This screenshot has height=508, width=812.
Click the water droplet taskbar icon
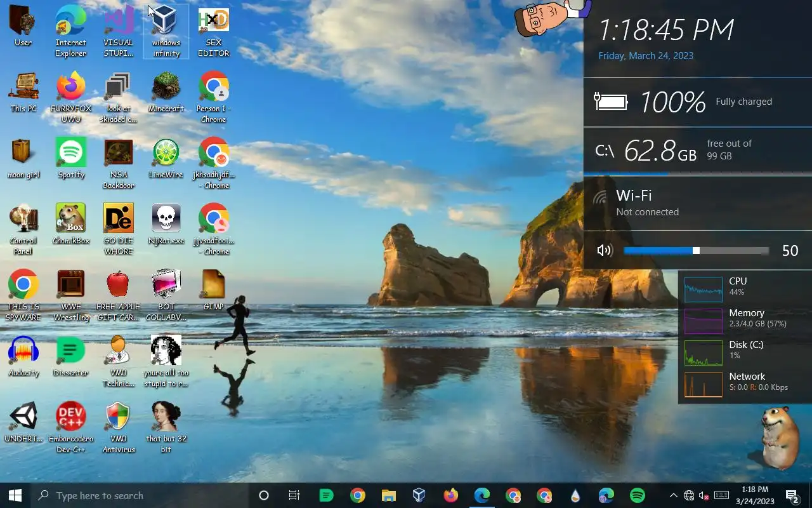(x=575, y=495)
